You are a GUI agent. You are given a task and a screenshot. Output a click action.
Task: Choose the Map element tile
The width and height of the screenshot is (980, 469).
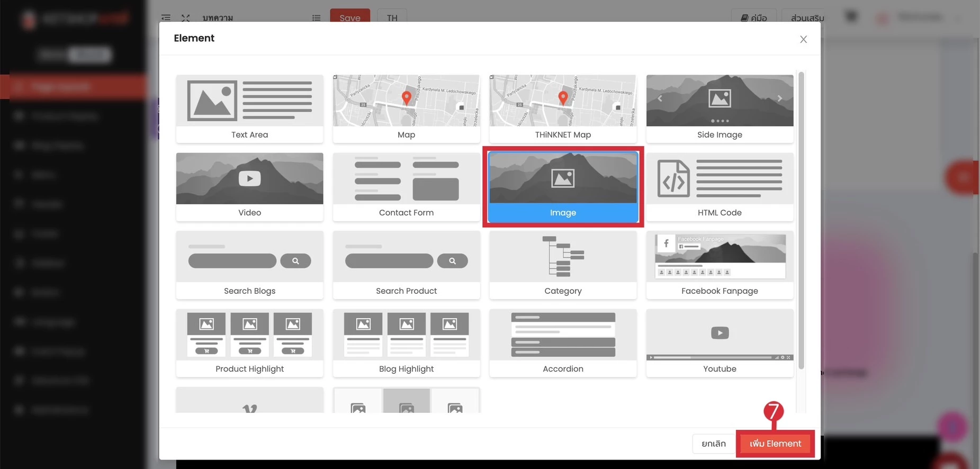coord(406,109)
